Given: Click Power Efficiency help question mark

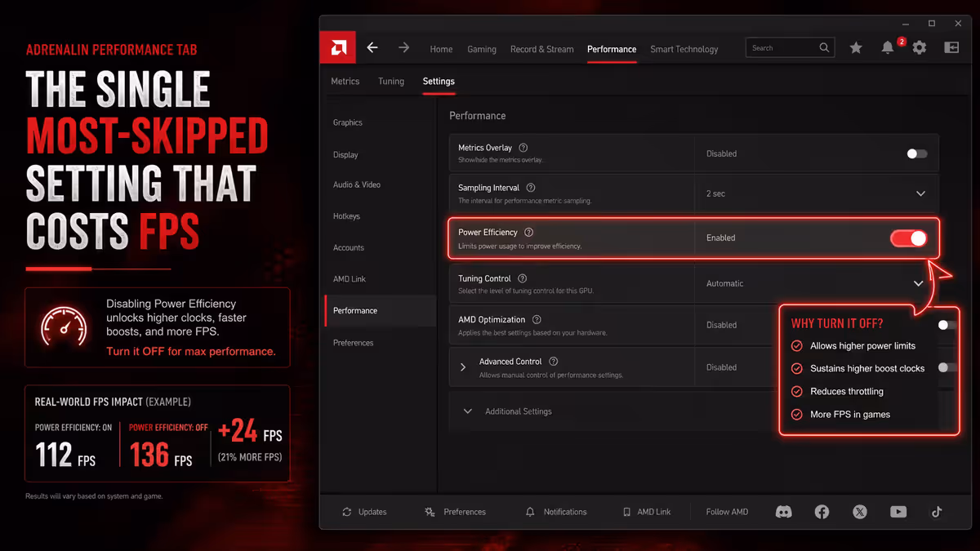Looking at the screenshot, I should pos(528,233).
